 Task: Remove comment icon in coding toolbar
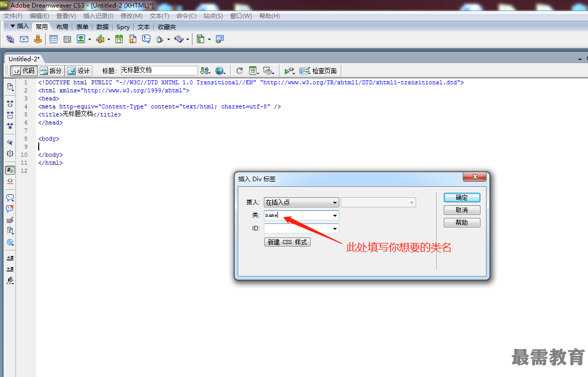pyautogui.click(x=10, y=209)
